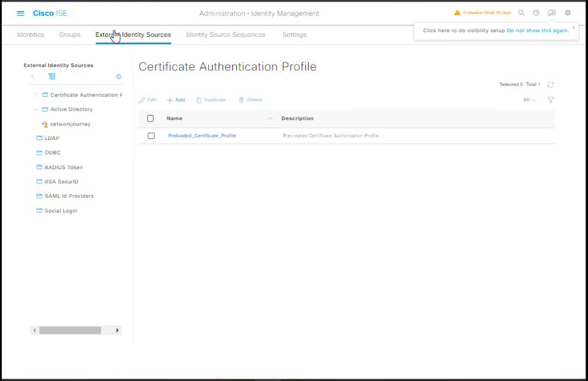Open the interactive help icon in header

pyautogui.click(x=552, y=13)
